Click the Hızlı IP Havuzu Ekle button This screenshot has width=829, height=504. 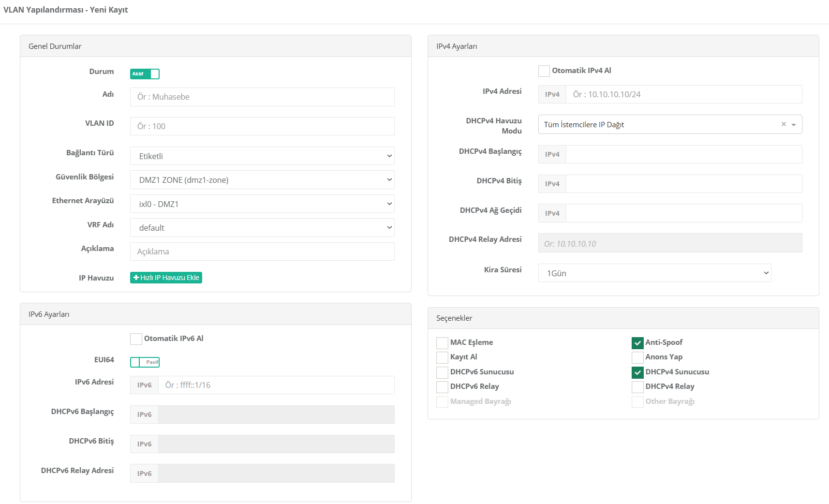click(x=166, y=278)
